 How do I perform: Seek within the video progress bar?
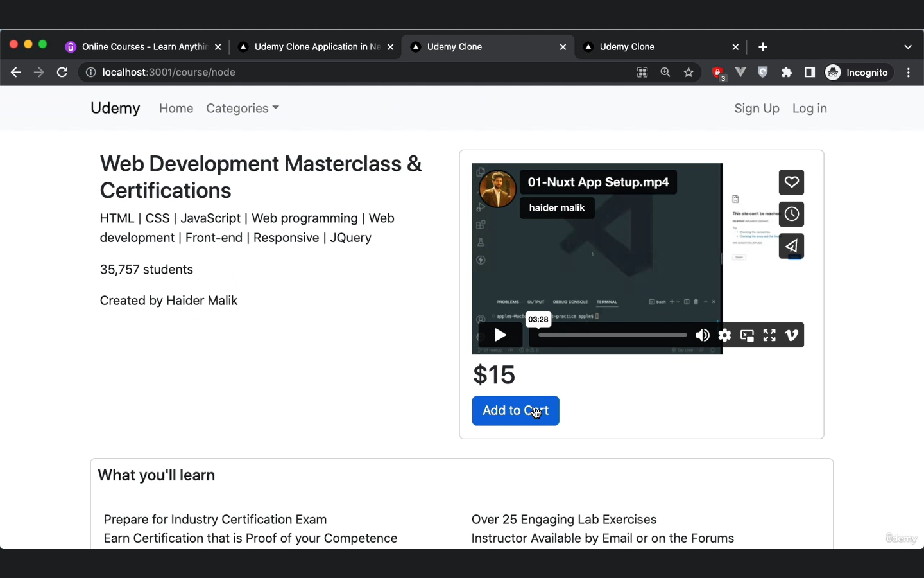[x=612, y=335]
